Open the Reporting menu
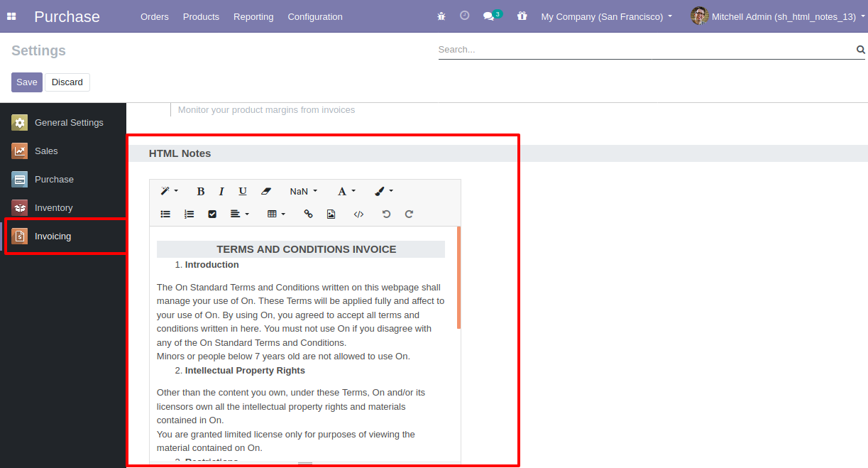The image size is (868, 468). [x=253, y=16]
